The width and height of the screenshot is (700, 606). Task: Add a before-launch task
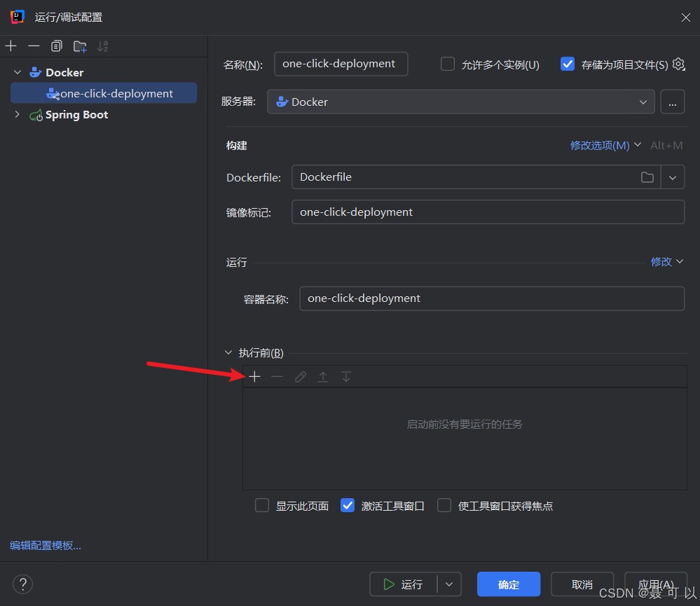pyautogui.click(x=255, y=377)
